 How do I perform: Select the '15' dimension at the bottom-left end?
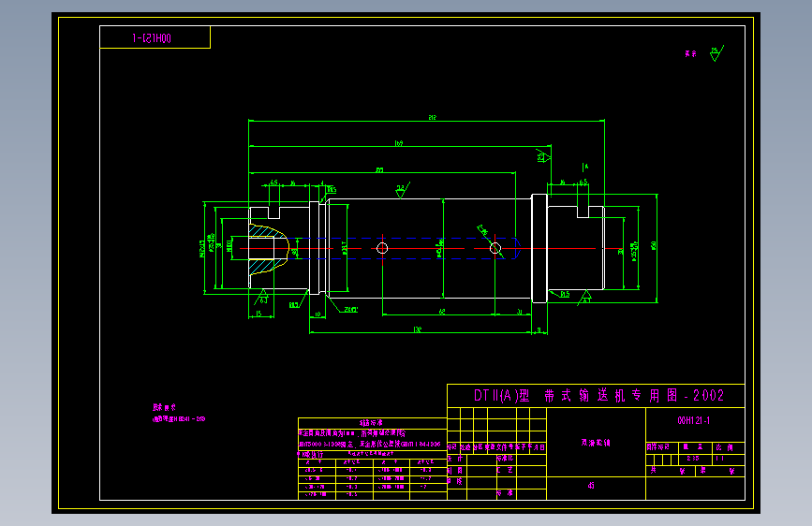tap(258, 314)
